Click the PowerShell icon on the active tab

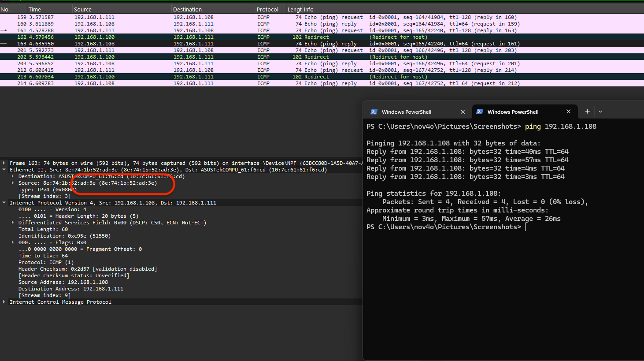coord(480,112)
